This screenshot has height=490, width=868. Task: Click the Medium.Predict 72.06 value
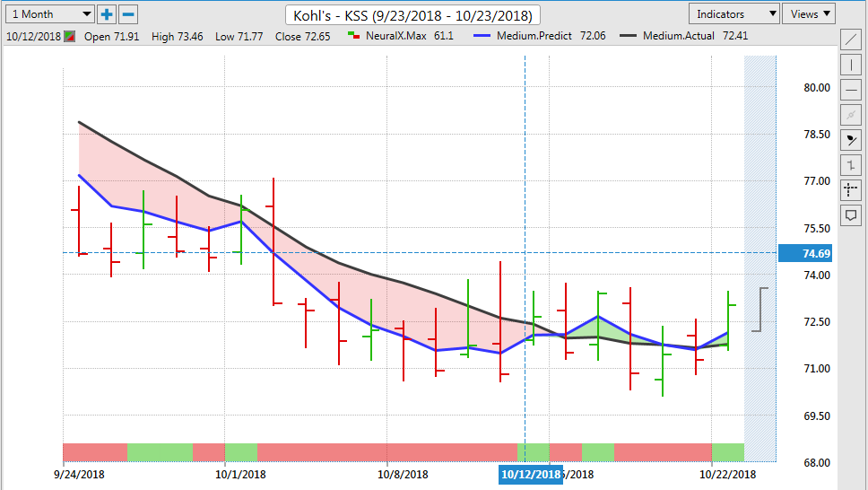593,36
